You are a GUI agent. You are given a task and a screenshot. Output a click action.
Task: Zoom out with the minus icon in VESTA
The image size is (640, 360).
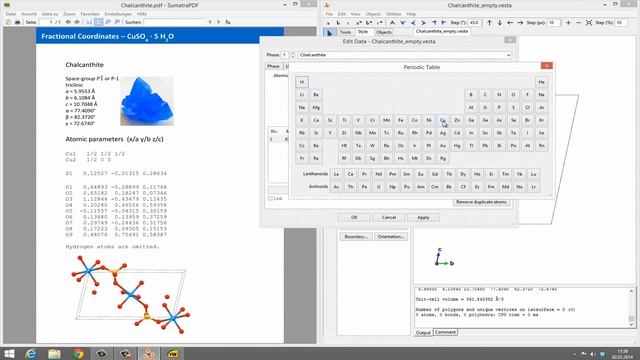pos(578,23)
